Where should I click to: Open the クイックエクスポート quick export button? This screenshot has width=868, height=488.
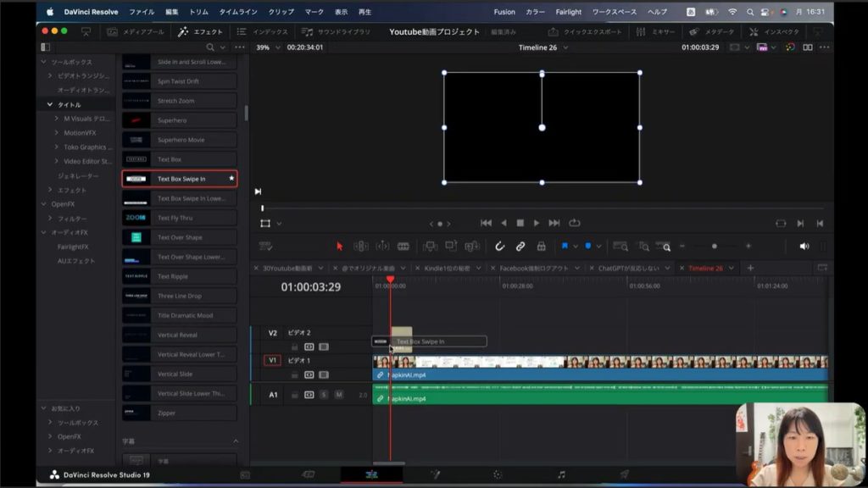[x=585, y=31]
